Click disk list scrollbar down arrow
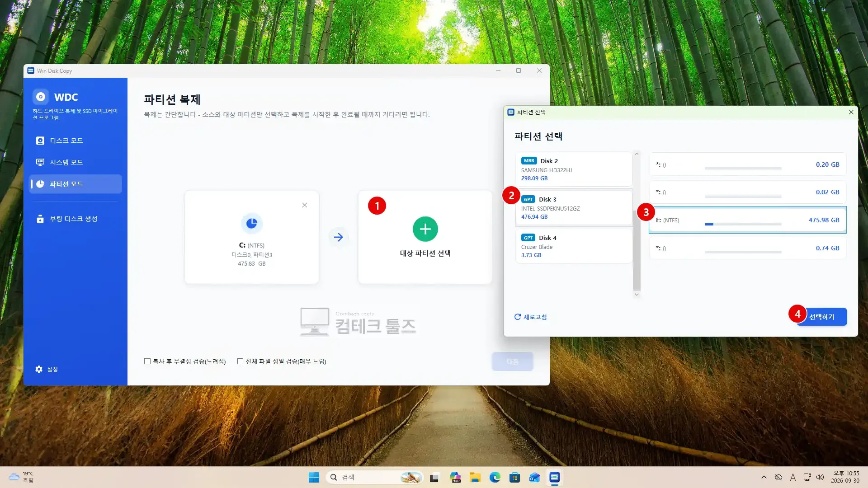 [x=637, y=295]
